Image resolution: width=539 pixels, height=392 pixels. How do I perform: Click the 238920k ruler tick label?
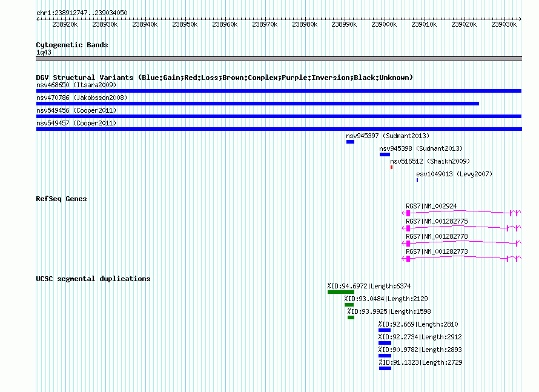pos(65,24)
